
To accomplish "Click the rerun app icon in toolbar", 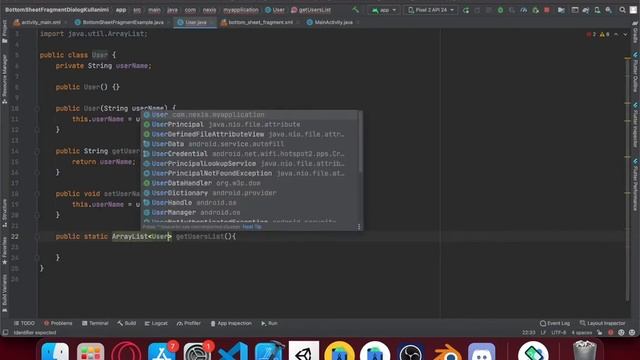I will (x=466, y=10).
